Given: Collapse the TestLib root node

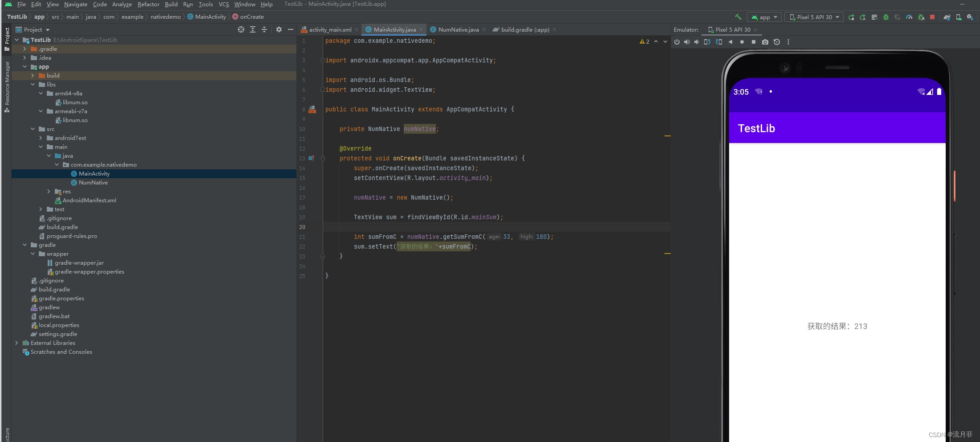Looking at the screenshot, I should [x=17, y=40].
